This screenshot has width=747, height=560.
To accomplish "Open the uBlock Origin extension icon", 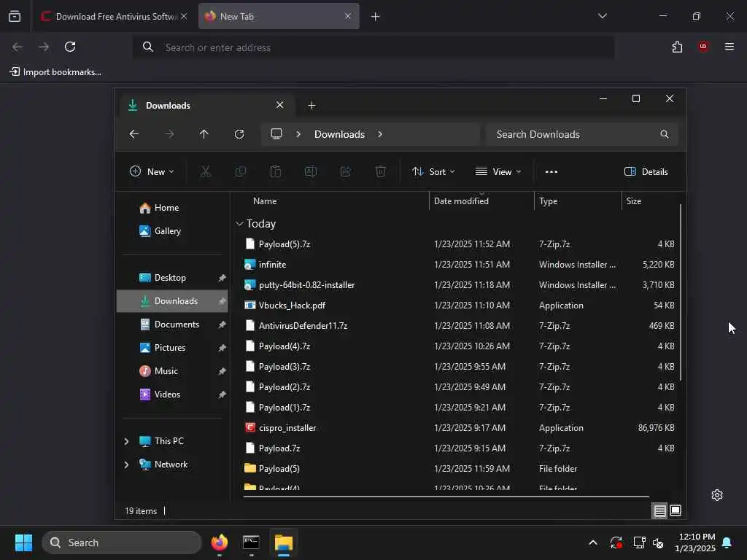I will click(703, 47).
